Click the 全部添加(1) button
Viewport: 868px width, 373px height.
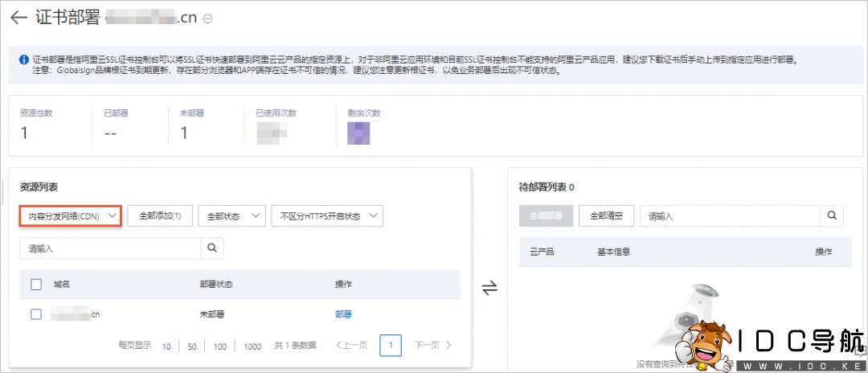point(160,216)
